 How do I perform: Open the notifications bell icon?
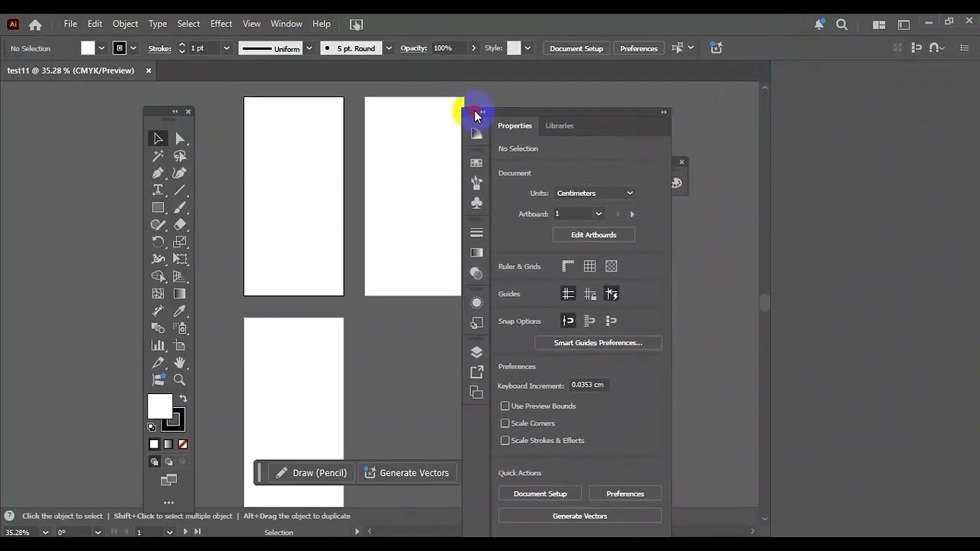(x=819, y=24)
